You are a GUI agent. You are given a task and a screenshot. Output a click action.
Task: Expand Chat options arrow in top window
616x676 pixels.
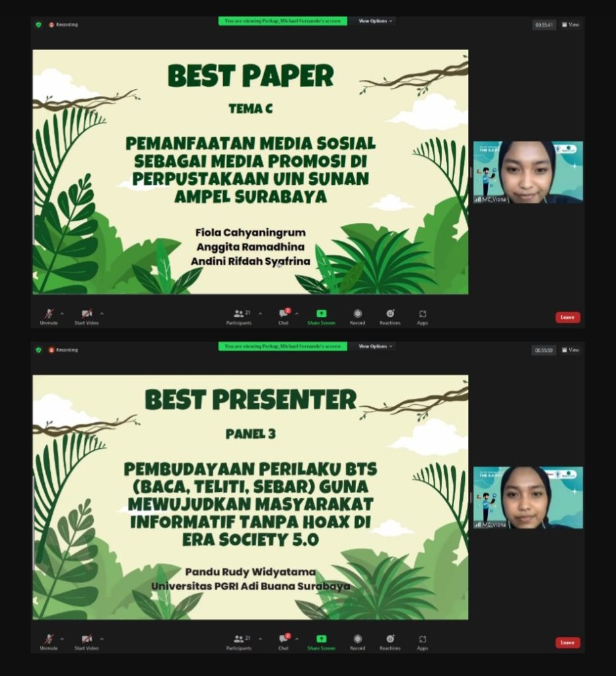[x=296, y=314]
